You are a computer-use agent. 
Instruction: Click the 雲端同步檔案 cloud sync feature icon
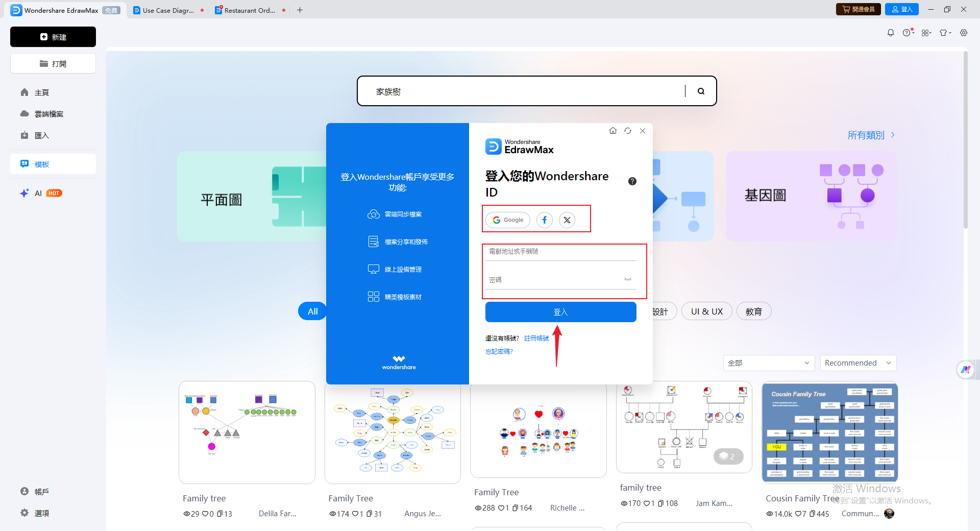point(374,214)
